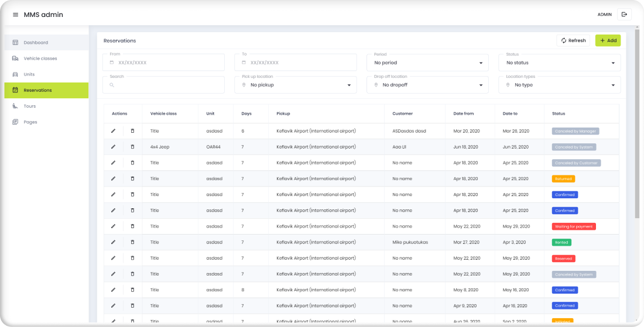Click the magnifier icon in the Search box

pos(112,85)
